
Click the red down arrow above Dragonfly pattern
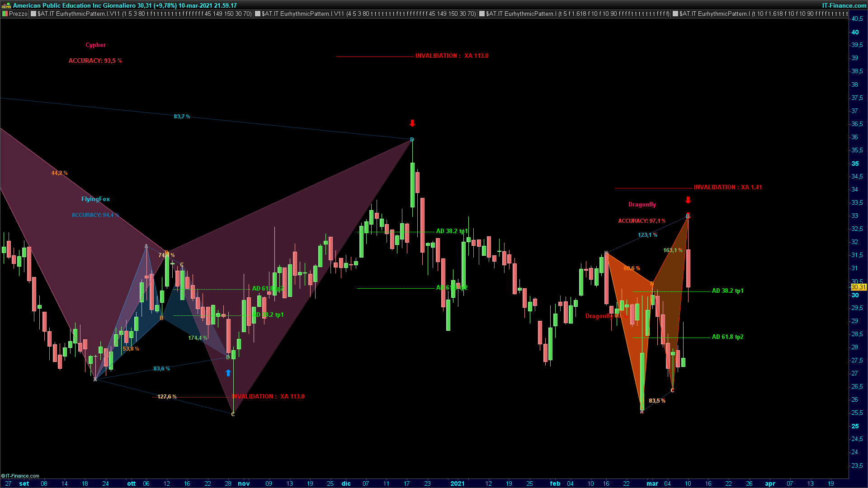tap(688, 200)
